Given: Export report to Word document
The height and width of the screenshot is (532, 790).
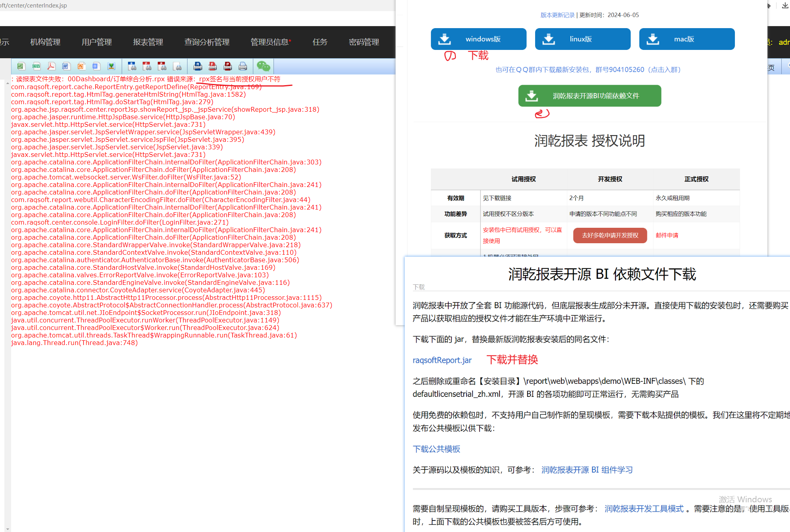Looking at the screenshot, I should 66,66.
